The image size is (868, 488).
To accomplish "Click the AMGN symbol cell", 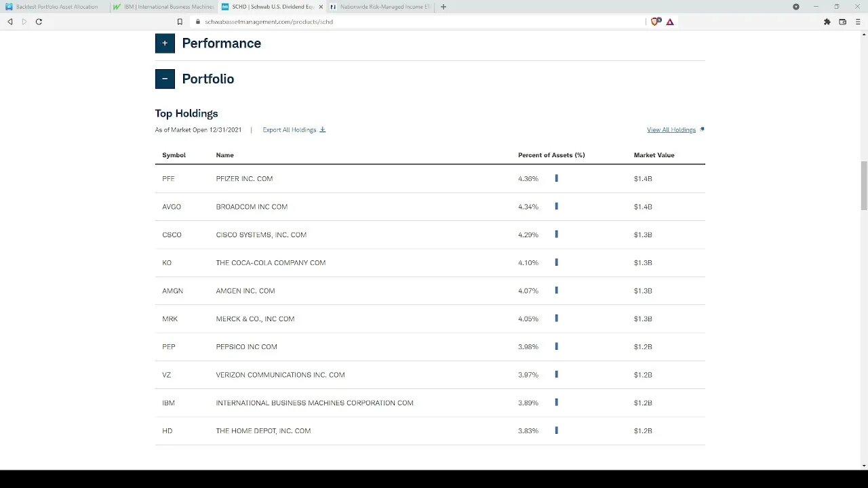I will coord(172,291).
